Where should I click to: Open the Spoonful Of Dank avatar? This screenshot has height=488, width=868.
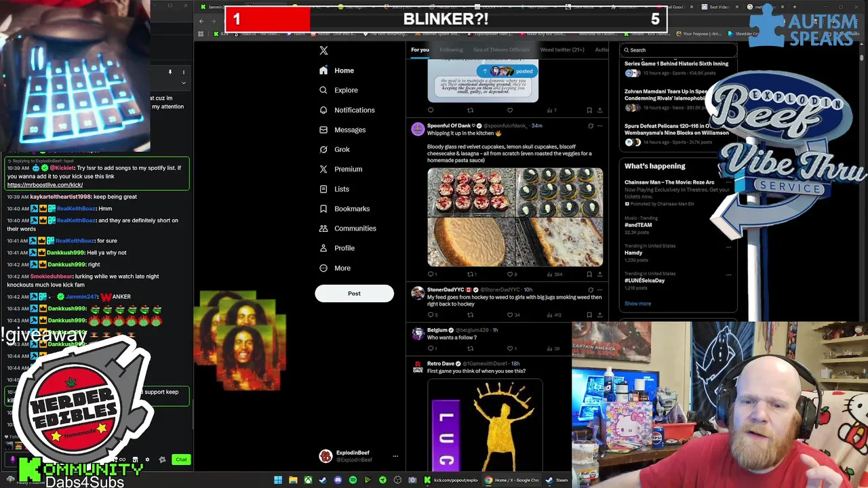tap(418, 129)
